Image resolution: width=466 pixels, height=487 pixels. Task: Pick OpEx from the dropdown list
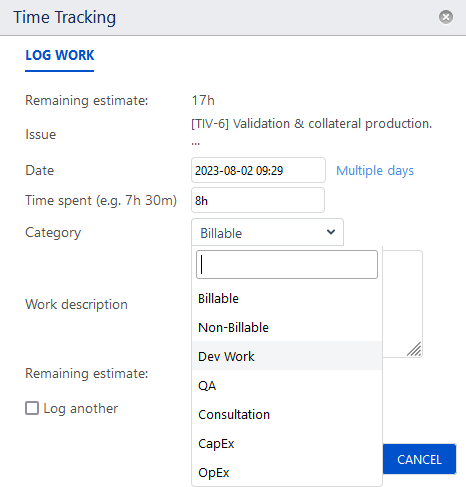[287, 472]
